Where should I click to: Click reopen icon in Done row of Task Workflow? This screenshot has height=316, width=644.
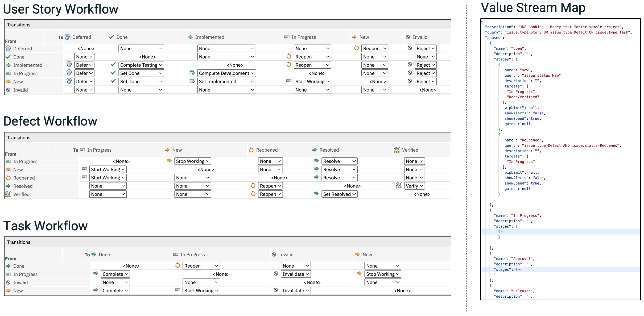(178, 265)
